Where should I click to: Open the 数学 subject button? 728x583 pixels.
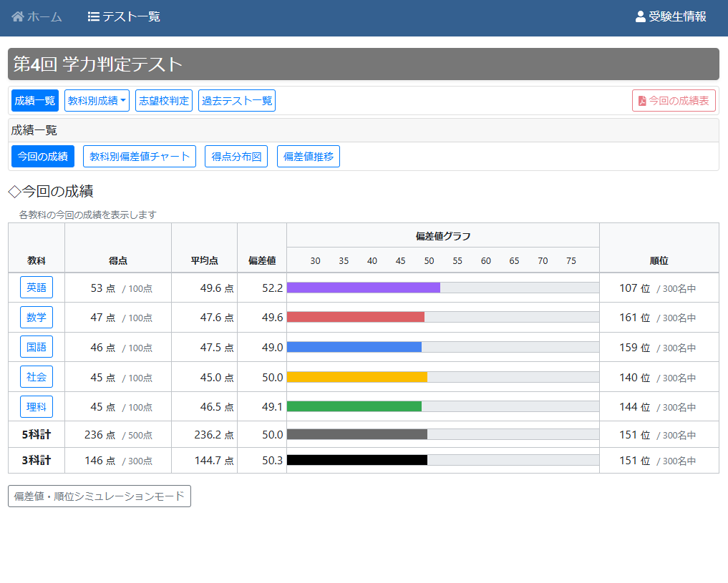pos(37,317)
